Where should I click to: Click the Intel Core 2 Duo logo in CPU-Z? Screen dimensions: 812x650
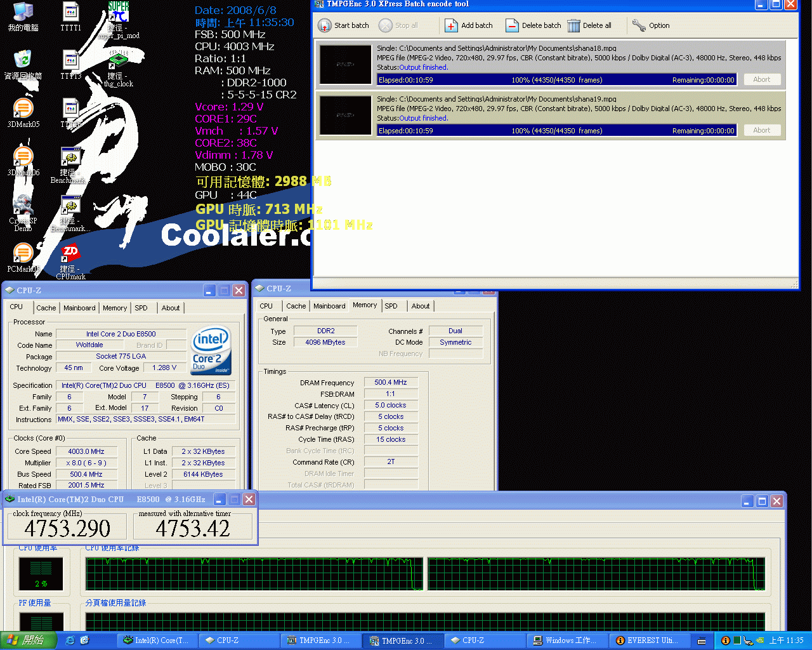pos(211,351)
